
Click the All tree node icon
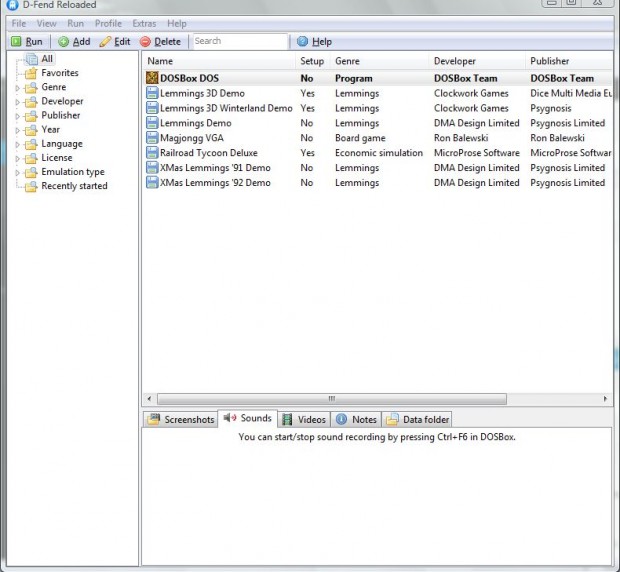click(31, 59)
